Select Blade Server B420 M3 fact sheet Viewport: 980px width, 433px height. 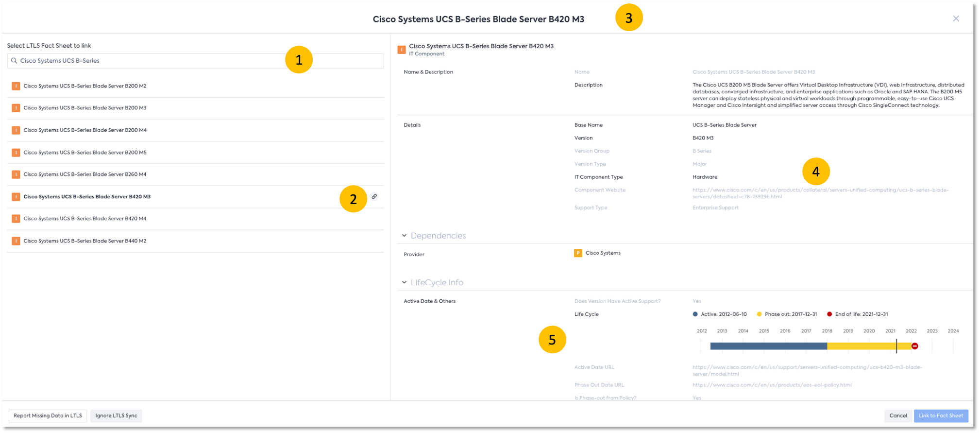coord(195,197)
